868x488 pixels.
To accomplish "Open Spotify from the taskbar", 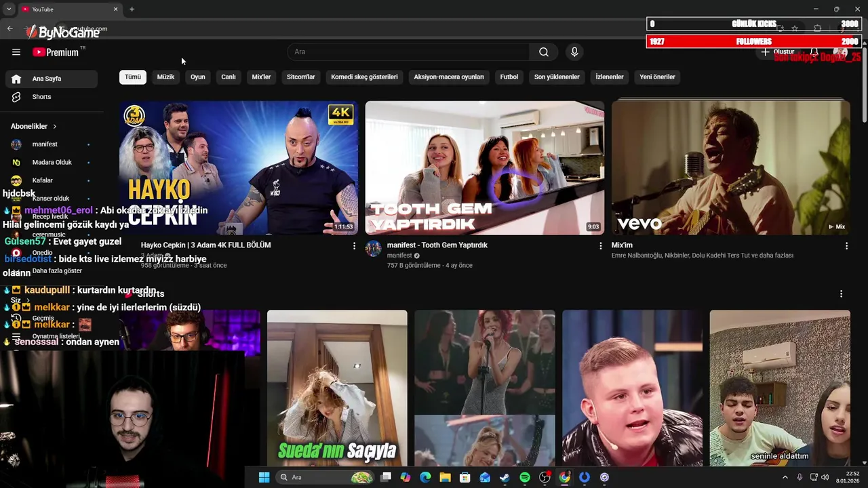I will coord(525,477).
